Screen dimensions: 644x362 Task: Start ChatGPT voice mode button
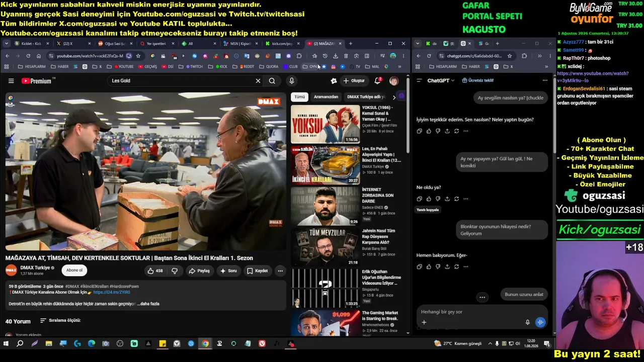(540, 322)
